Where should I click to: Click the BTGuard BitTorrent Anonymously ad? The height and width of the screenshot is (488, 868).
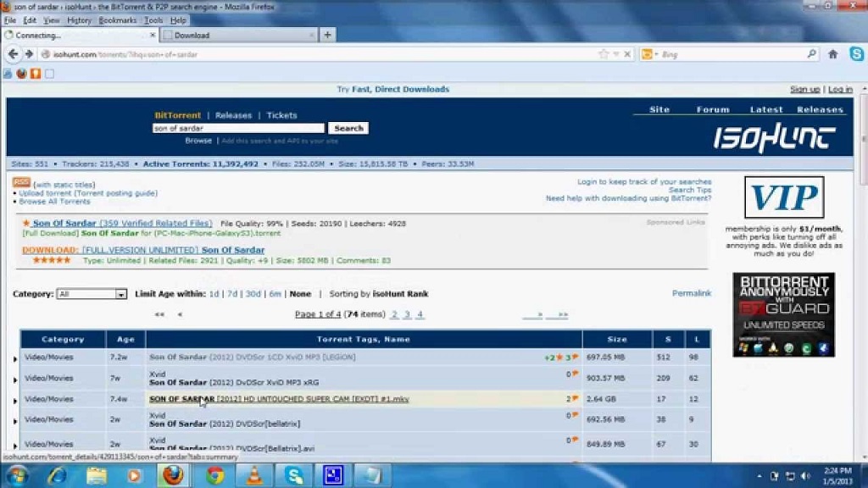point(783,314)
